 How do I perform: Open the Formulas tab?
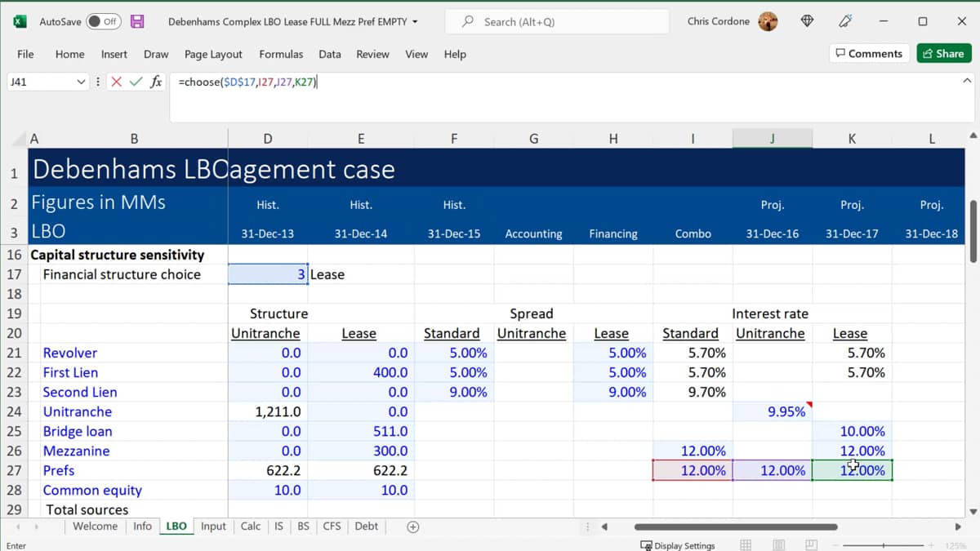[x=281, y=54]
